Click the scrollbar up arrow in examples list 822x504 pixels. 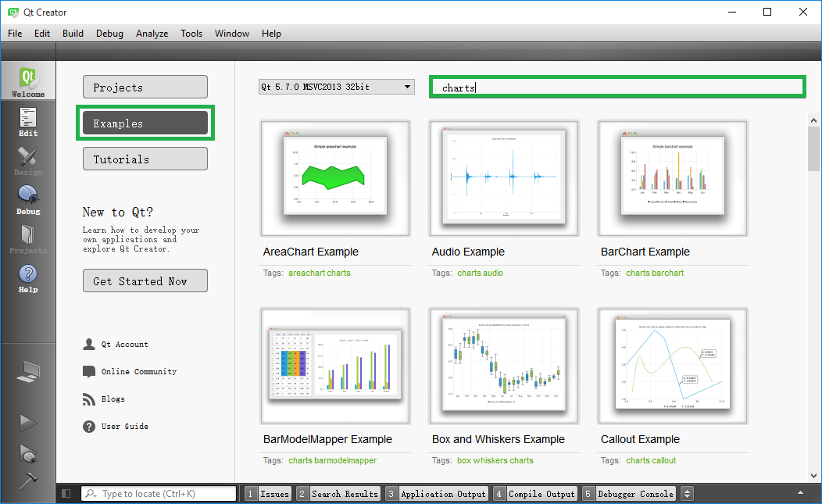(813, 120)
